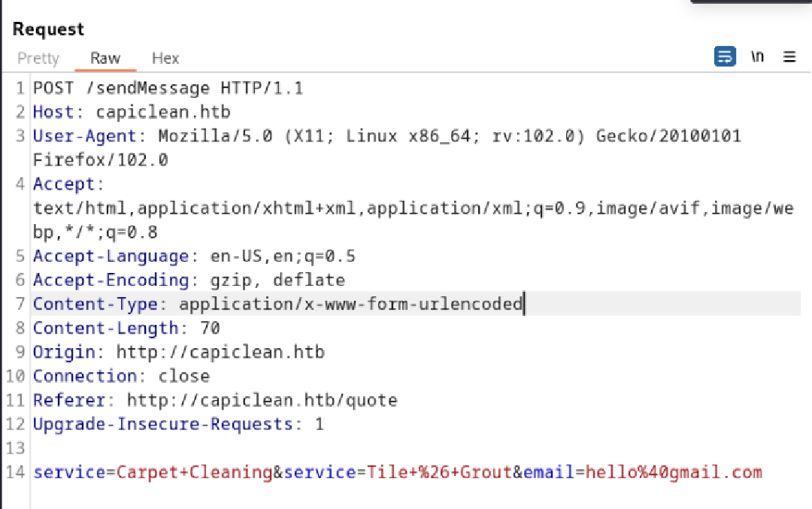Toggle soft word wrap for the request
The height and width of the screenshot is (509, 812).
(724, 56)
